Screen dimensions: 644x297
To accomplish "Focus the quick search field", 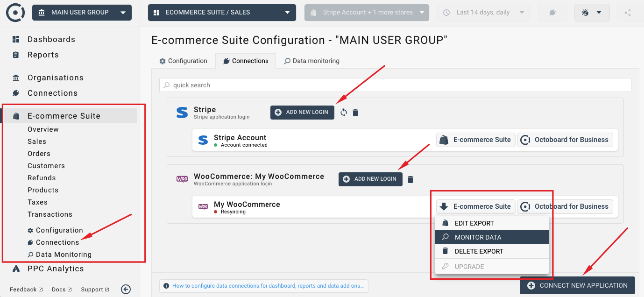I will point(395,85).
